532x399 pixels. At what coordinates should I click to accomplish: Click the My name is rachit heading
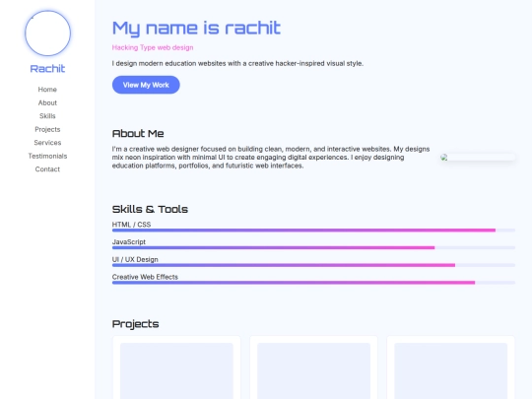pyautogui.click(x=196, y=28)
